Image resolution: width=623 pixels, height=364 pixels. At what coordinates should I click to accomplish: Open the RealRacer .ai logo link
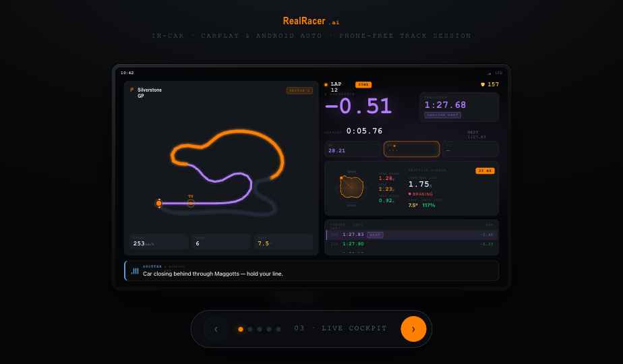coord(311,21)
